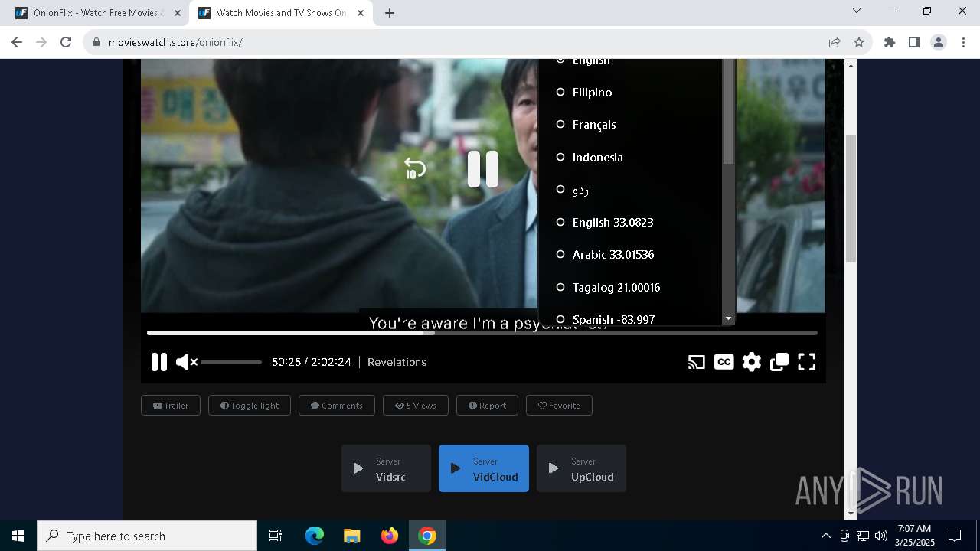The image size is (980, 551).
Task: Open Chrome three-dot menu
Action: click(963, 42)
